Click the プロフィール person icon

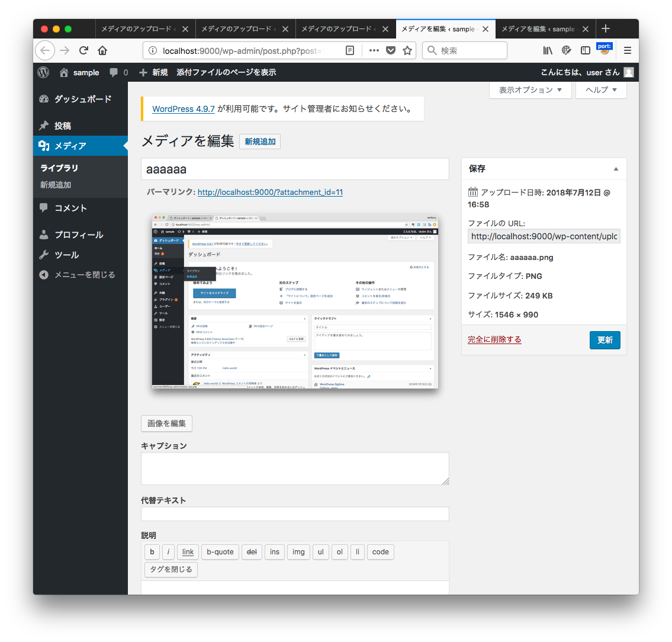tap(44, 235)
